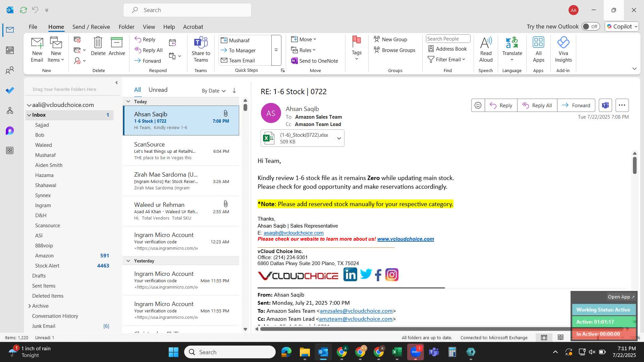The image size is (644, 362).
Task: Open Microsoft Teams from taskbar
Action: (434, 352)
